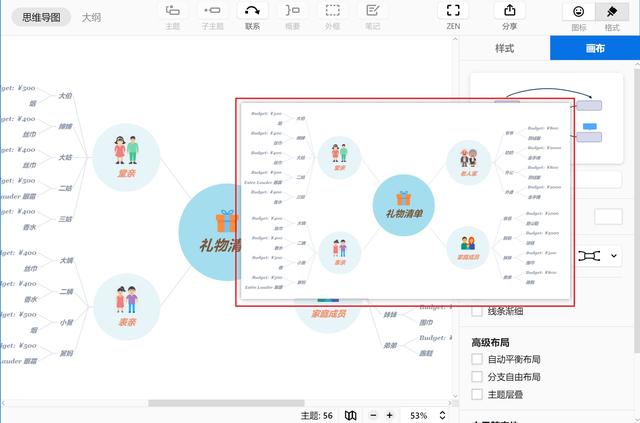Screen dimensions: 640x423
Task: Open the map overview icon in status bar
Action: pos(350,415)
